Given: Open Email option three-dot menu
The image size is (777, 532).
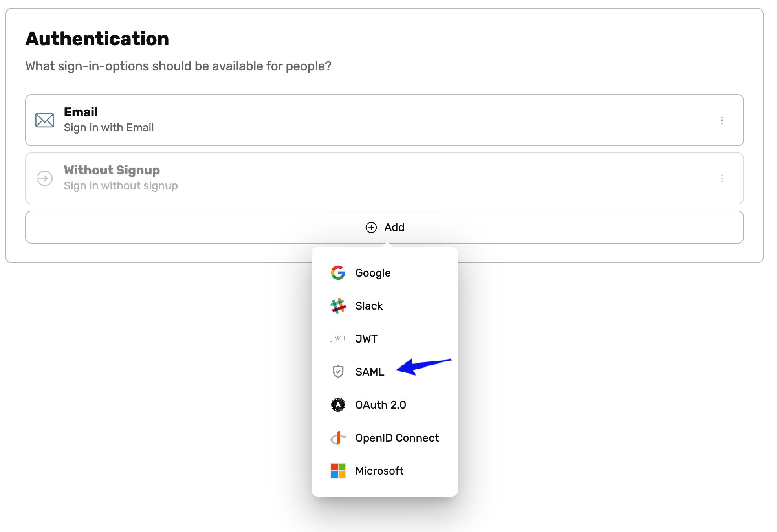Looking at the screenshot, I should 722,120.
